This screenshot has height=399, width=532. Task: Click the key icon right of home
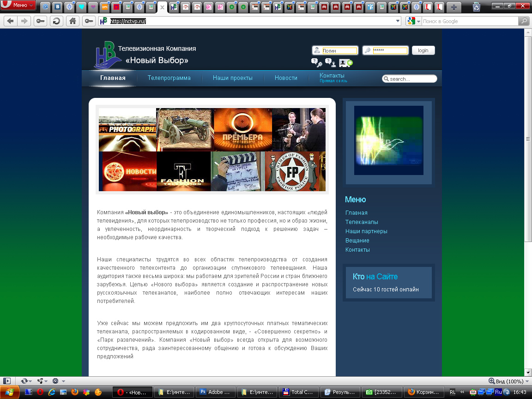[89, 21]
